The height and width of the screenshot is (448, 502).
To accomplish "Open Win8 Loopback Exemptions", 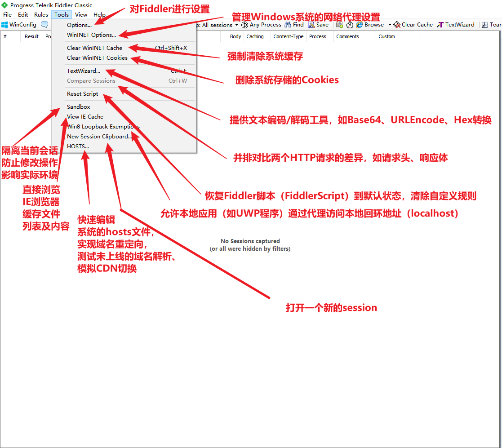I will [124, 127].
